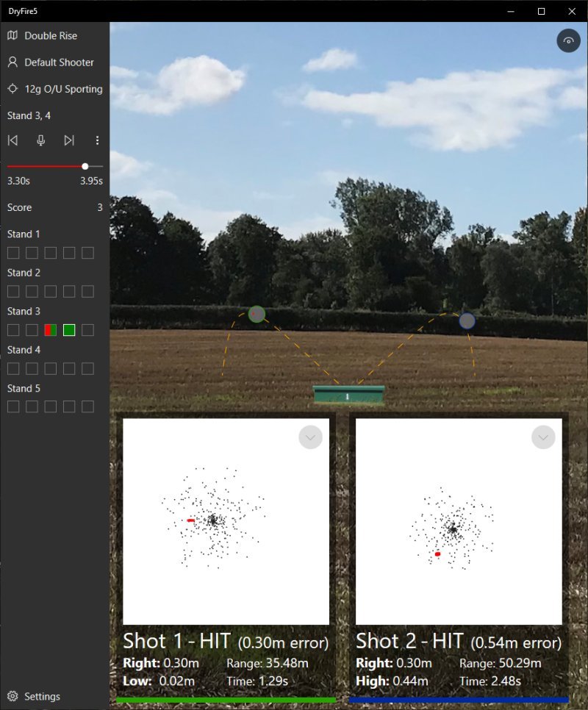Select the red-green Stand 3 score box
The height and width of the screenshot is (710, 588).
tap(51, 330)
